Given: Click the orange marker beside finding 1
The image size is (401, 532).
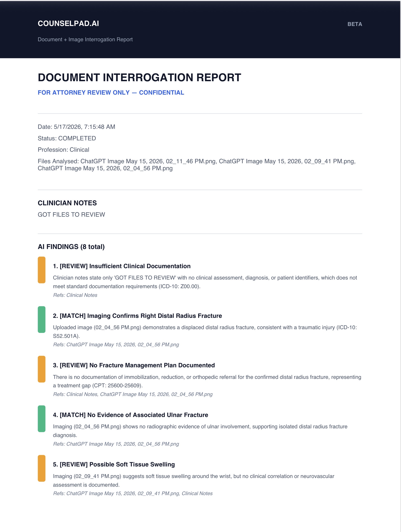Looking at the screenshot, I should [42, 270].
